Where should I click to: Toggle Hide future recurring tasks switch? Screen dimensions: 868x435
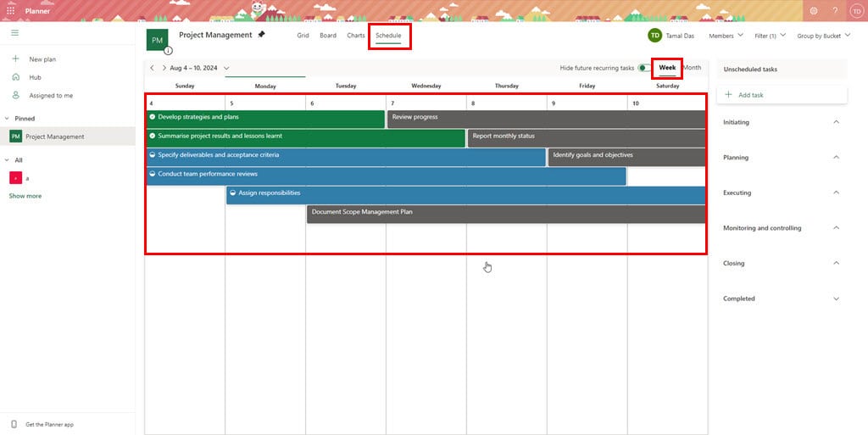point(644,68)
